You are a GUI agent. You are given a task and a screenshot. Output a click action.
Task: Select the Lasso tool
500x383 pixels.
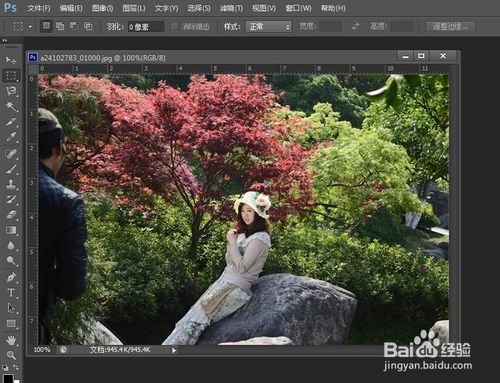11,91
